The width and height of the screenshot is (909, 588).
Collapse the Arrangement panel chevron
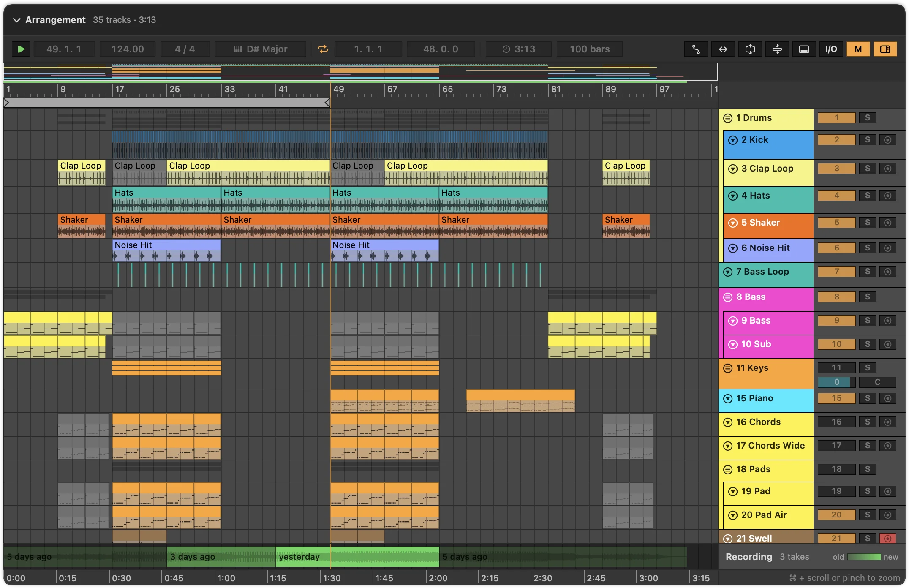(x=16, y=20)
